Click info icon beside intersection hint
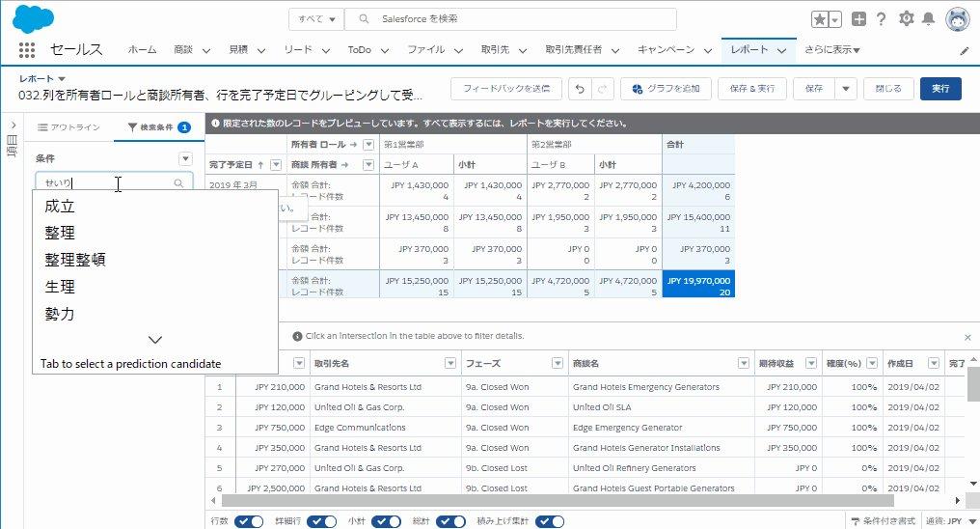The width and height of the screenshot is (980, 529). (297, 336)
